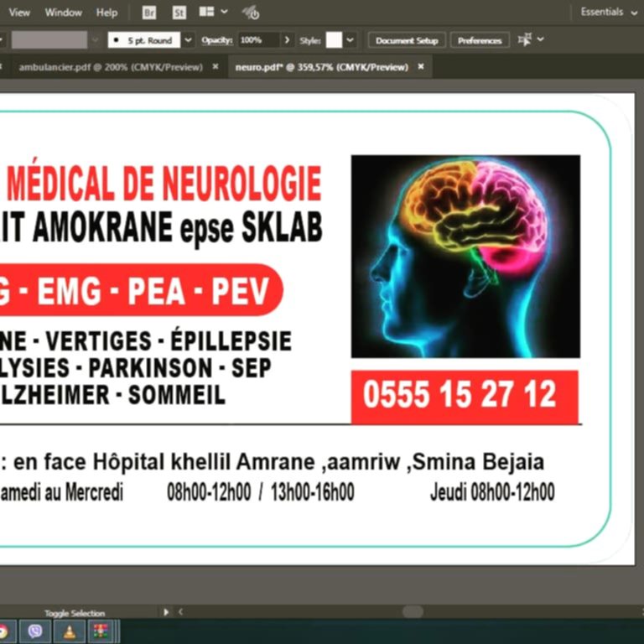Switch to the ambulancier.pdf tab
The image size is (644, 644).
[110, 67]
